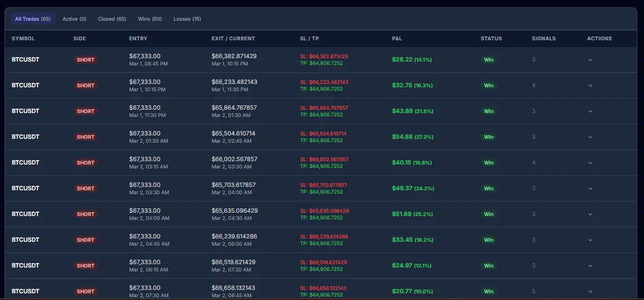The height and width of the screenshot is (300, 644).
Task: Select the All Trades (65) tab
Action: click(33, 19)
